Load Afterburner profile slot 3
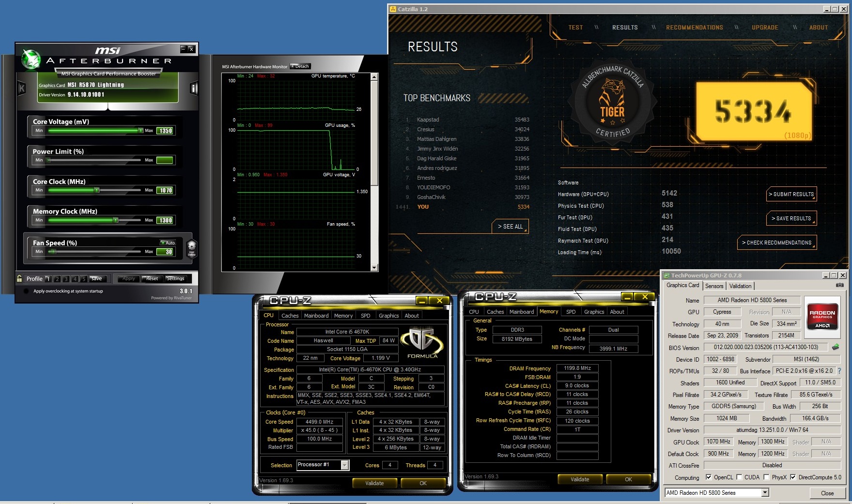 (66, 279)
